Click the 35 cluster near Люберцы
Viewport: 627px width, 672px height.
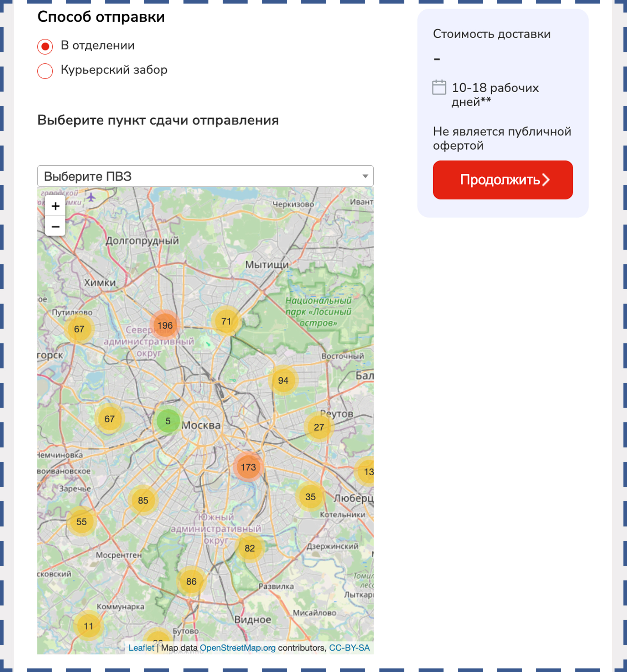310,497
